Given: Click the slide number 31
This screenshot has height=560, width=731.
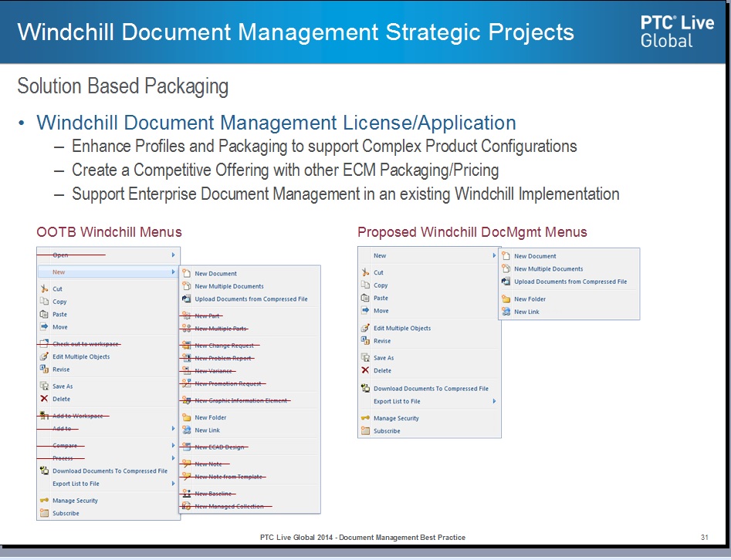Looking at the screenshot, I should [x=705, y=537].
